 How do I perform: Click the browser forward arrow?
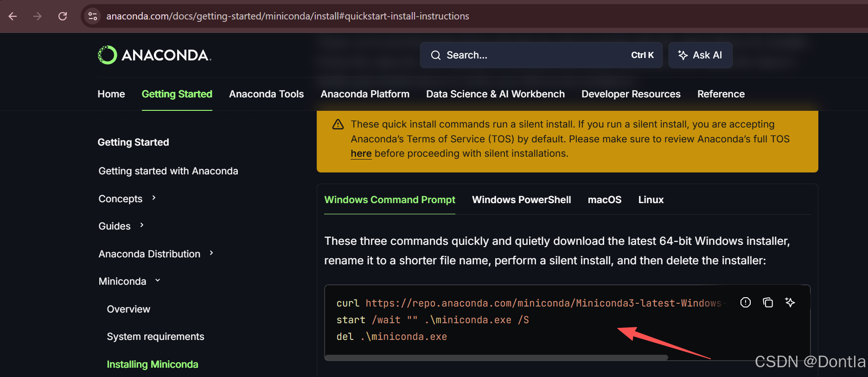[x=38, y=16]
